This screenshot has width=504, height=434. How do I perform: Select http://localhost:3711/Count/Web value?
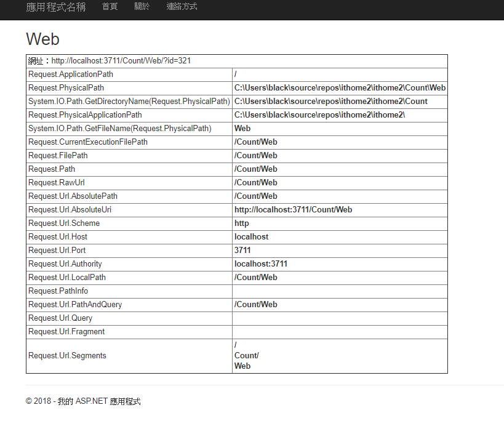(x=293, y=209)
